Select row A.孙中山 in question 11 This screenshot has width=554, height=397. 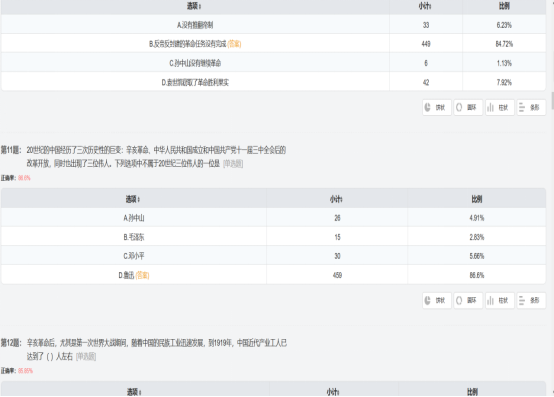click(273, 218)
